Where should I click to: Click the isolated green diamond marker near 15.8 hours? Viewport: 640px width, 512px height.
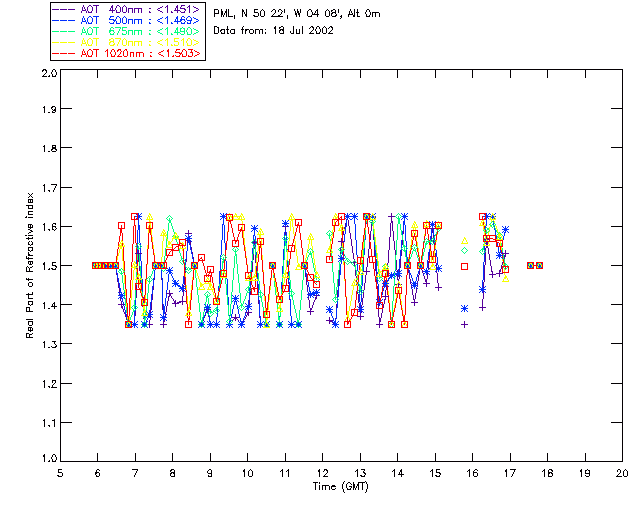tap(464, 250)
